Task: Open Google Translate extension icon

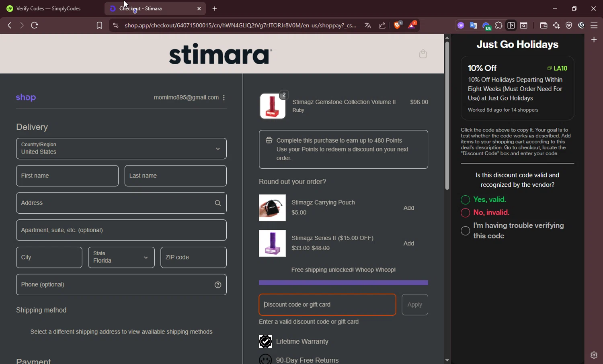Action: (x=473, y=25)
